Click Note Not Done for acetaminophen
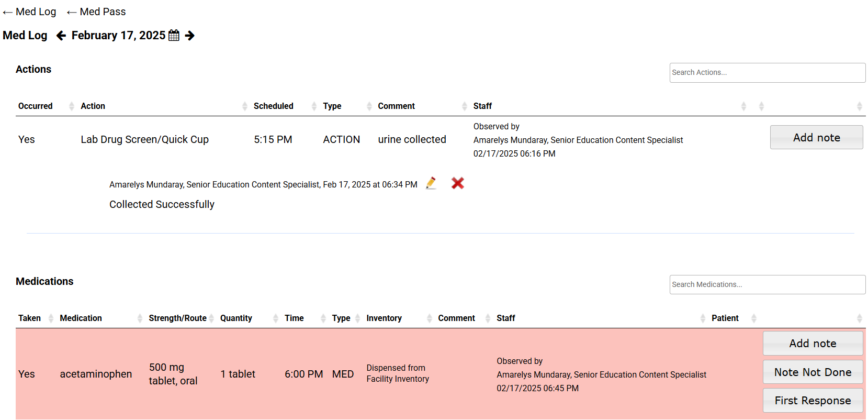The width and height of the screenshot is (868, 420). (813, 372)
